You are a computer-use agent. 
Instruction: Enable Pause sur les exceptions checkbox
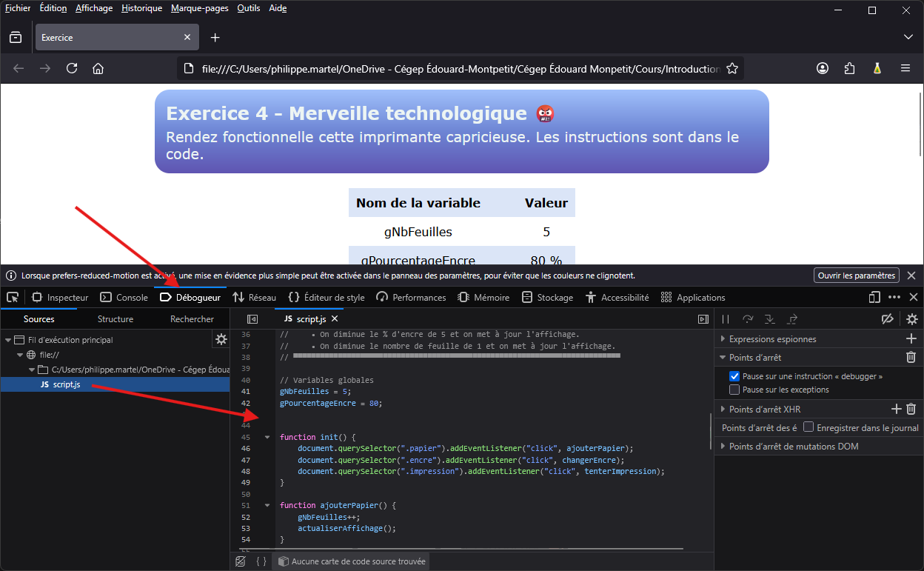click(x=734, y=390)
